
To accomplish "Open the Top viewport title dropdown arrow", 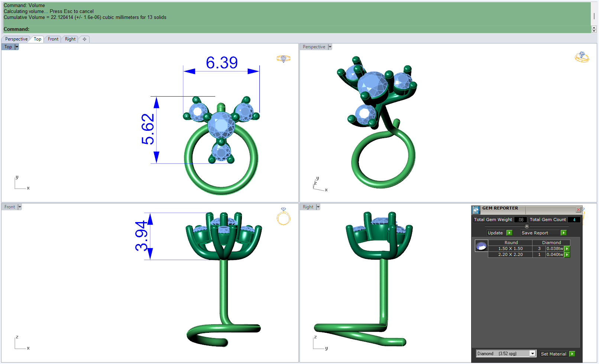I will pos(17,47).
